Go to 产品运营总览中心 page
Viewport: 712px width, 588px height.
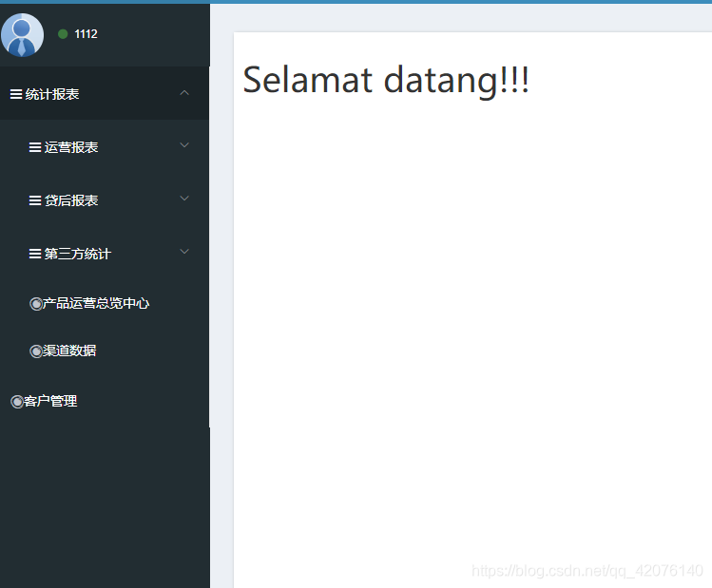coord(96,303)
